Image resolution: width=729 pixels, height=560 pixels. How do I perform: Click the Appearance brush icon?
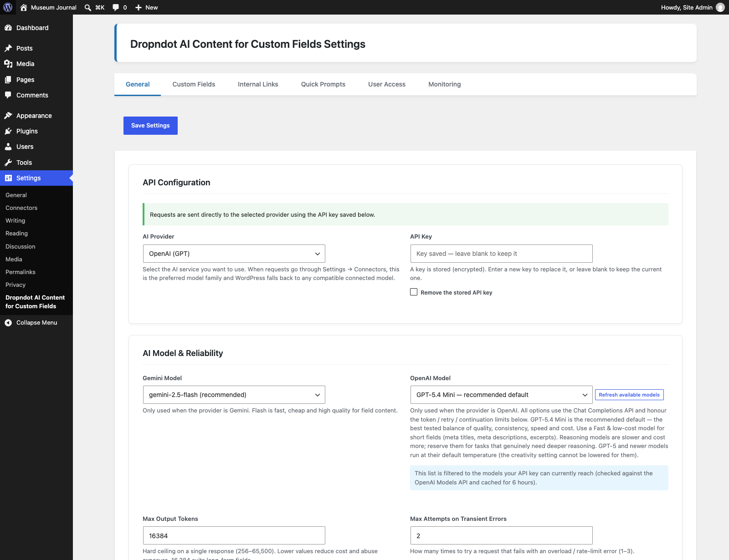[x=8, y=116]
